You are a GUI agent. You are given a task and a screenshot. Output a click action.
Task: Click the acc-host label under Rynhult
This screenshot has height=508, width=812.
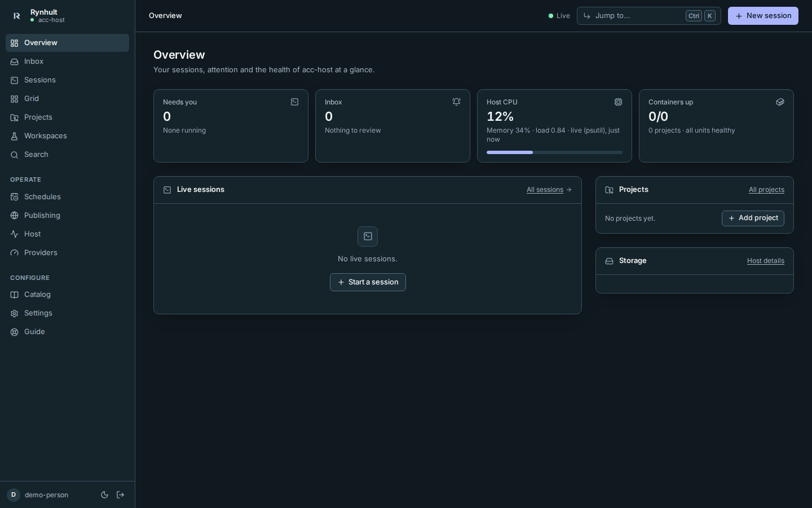coord(51,20)
